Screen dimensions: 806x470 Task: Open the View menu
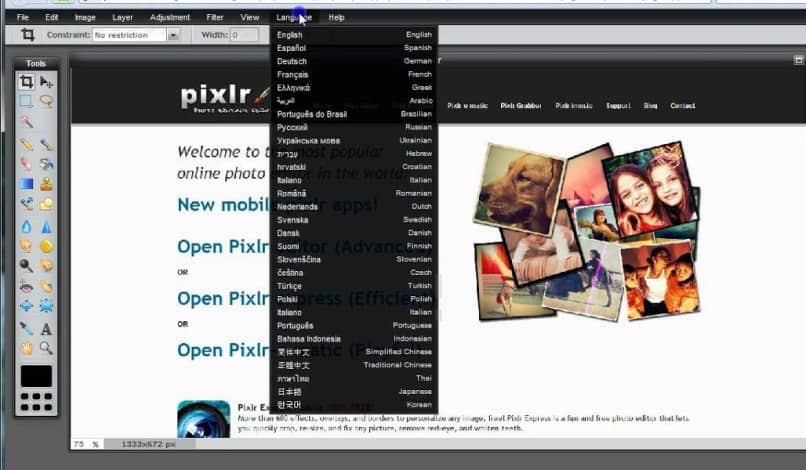[250, 17]
